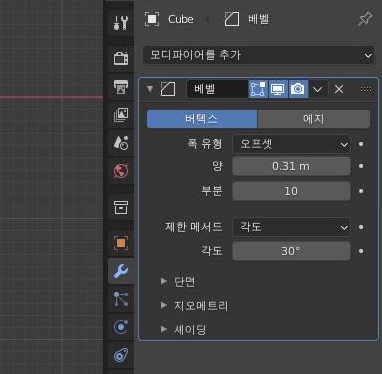382x374 pixels.
Task: Open the Scene properties tab
Action: coord(121,143)
